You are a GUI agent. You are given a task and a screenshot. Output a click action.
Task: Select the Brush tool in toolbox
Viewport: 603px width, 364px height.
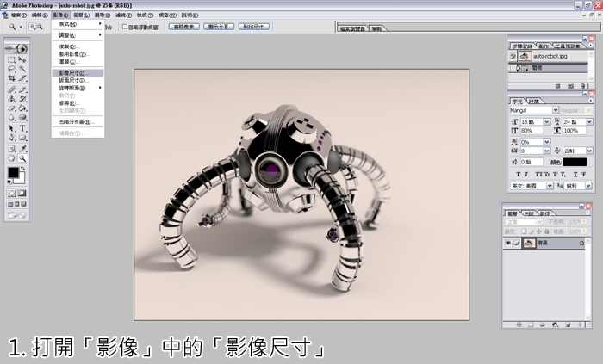[x=22, y=89]
